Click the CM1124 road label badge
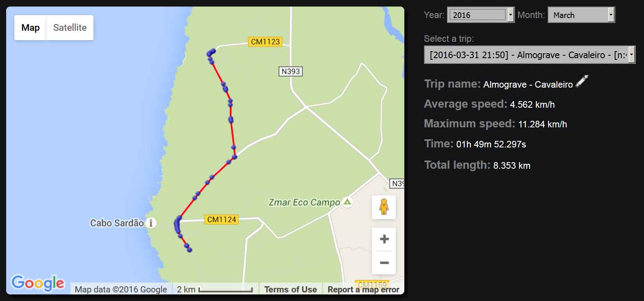This screenshot has height=301, width=644. (x=222, y=220)
